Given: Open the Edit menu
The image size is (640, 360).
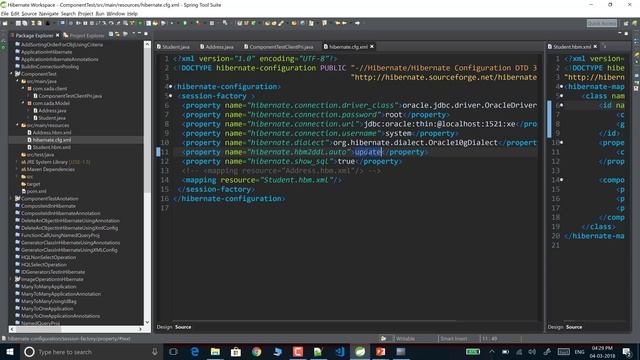Looking at the screenshot, I should click(x=15, y=13).
